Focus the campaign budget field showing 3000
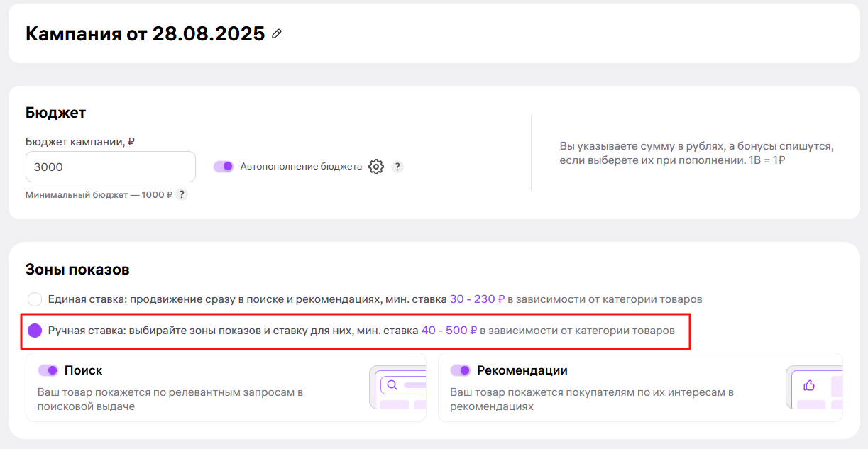Viewport: 868px width, 449px height. click(110, 167)
